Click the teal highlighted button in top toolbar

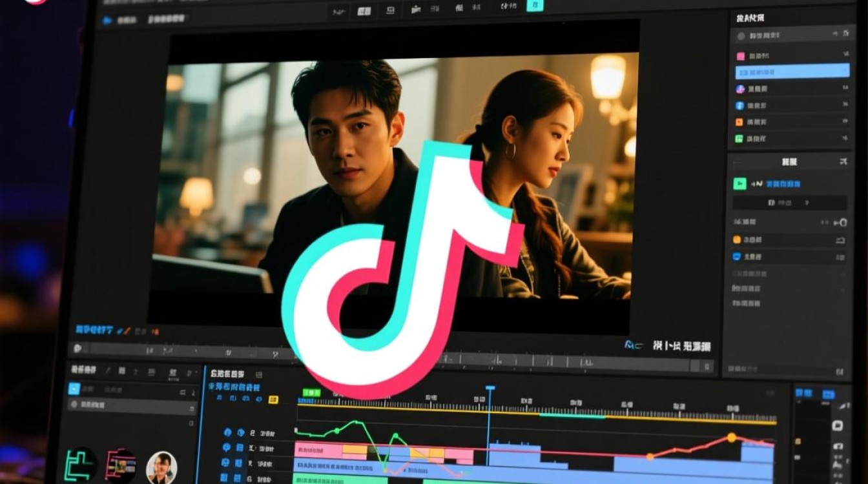click(535, 6)
